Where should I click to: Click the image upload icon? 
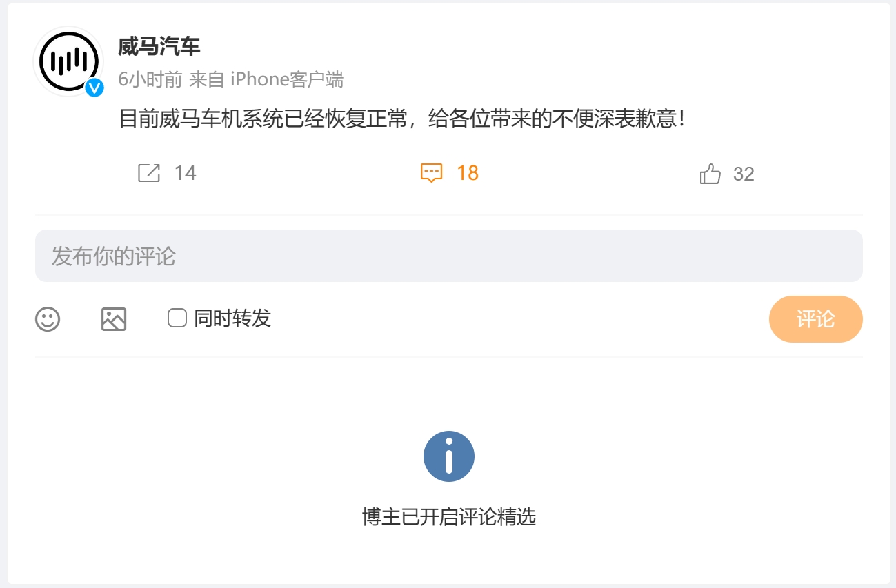114,319
